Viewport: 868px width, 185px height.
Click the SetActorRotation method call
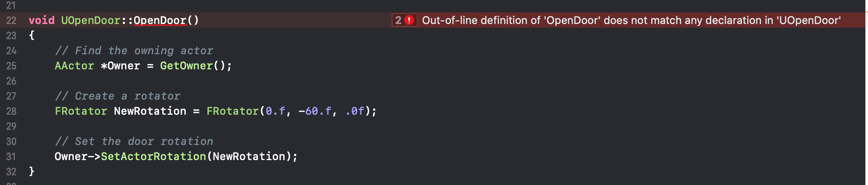pyautogui.click(x=153, y=157)
